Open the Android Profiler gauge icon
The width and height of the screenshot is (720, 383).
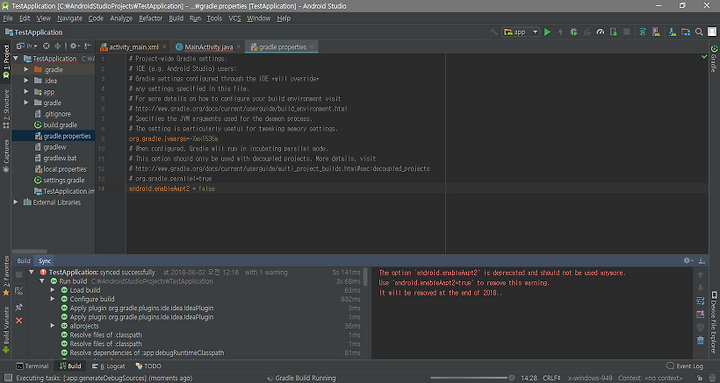[600, 32]
